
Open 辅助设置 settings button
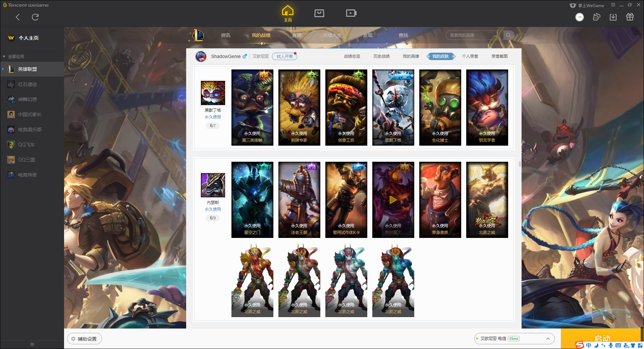[x=84, y=339]
